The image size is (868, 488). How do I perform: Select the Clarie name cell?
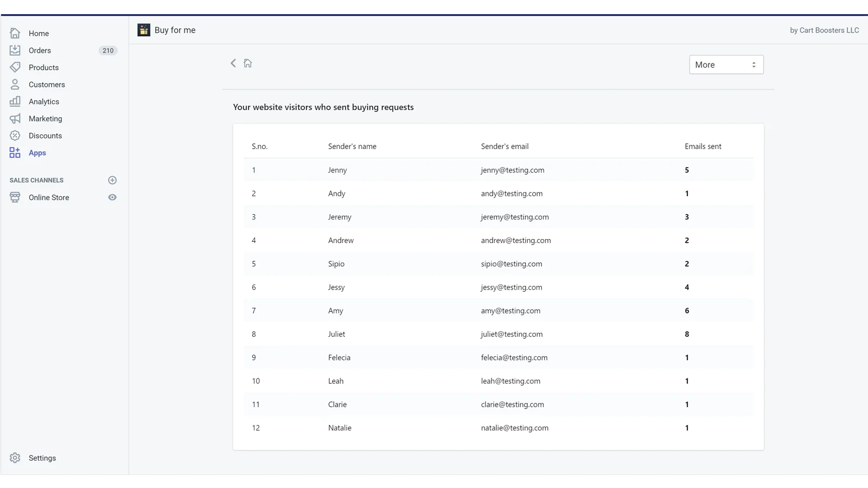click(x=337, y=404)
